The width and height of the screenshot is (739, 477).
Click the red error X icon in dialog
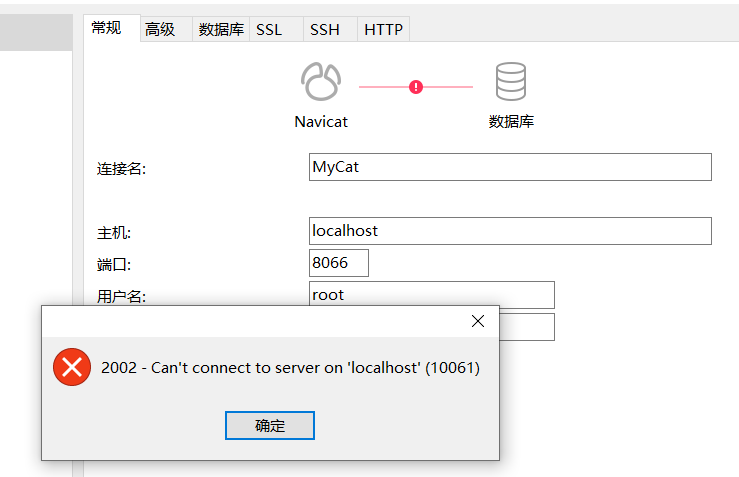72,367
